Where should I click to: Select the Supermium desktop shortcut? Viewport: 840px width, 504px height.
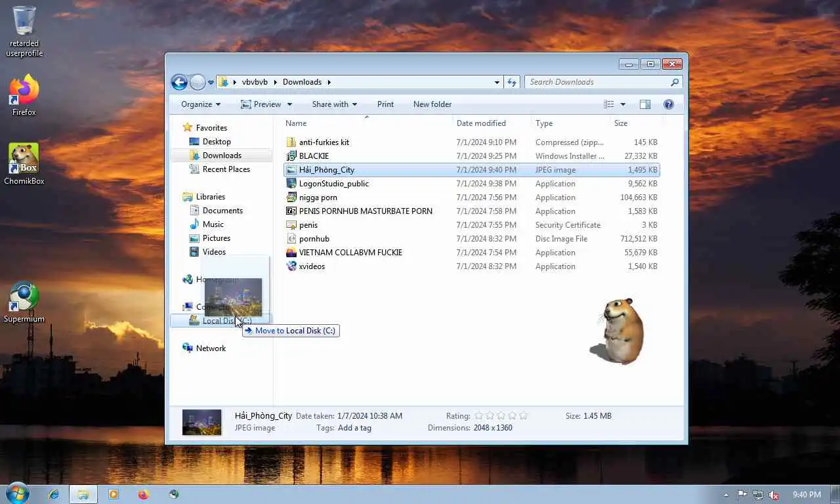[x=24, y=303]
